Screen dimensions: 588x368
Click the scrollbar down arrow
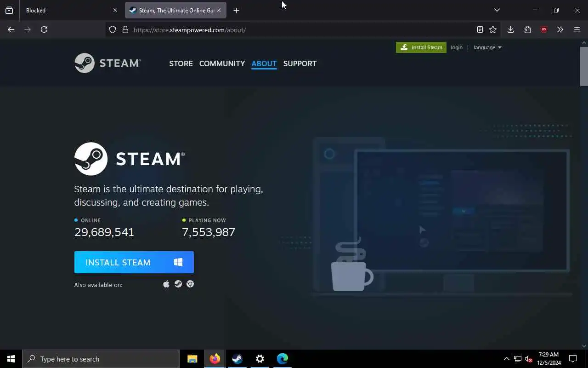pyautogui.click(x=584, y=346)
